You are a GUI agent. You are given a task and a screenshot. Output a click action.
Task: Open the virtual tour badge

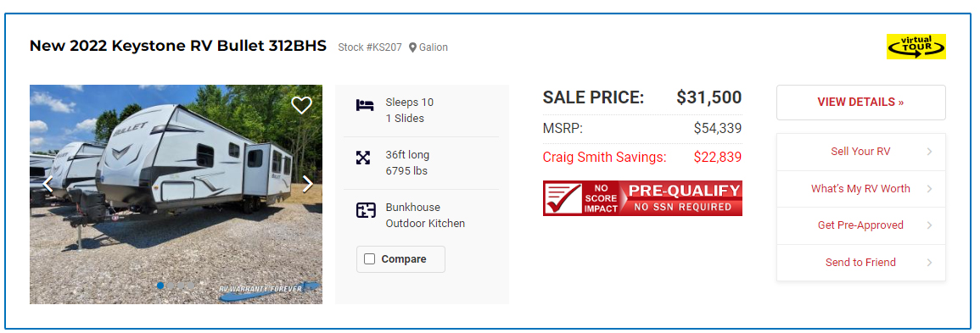[916, 47]
